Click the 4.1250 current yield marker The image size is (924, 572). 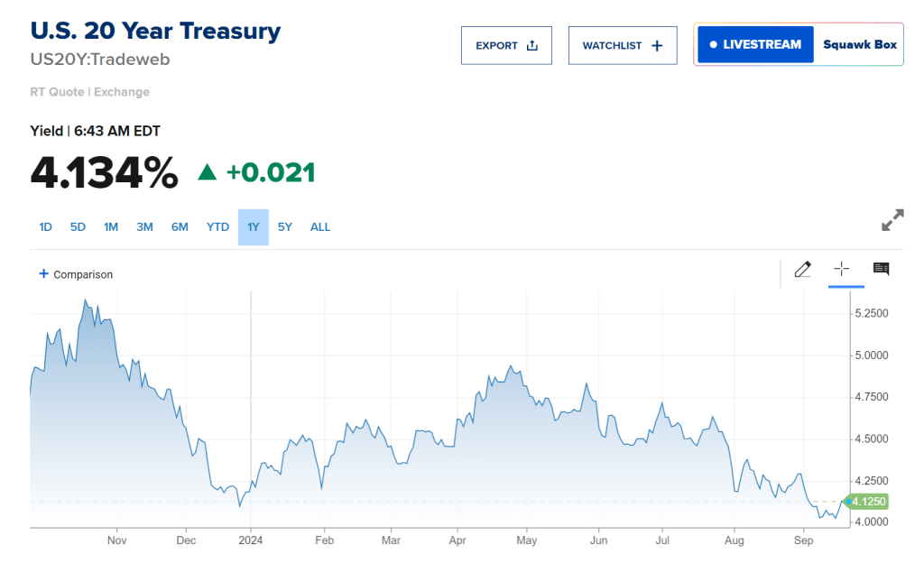click(867, 501)
